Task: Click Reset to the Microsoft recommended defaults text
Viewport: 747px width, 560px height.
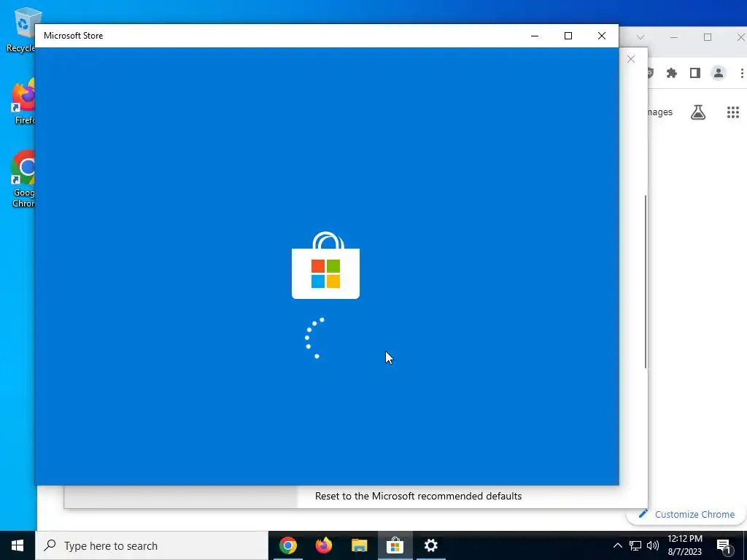Action: click(418, 496)
